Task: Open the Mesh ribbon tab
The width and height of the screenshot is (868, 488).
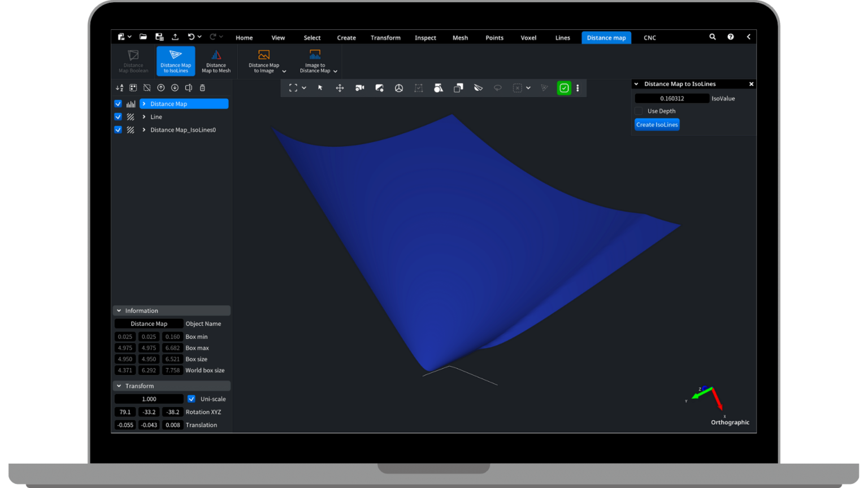Action: coord(460,37)
